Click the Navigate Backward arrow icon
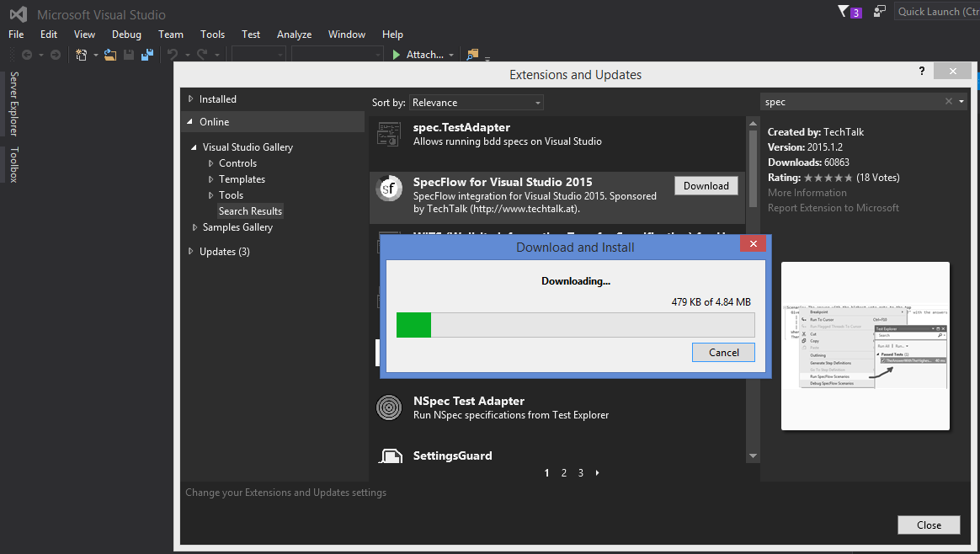The image size is (980, 554). click(27, 54)
